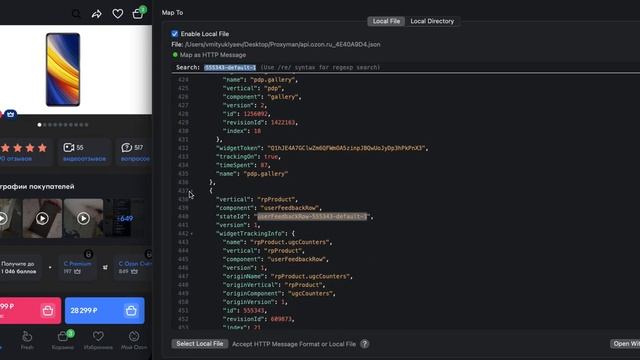
Task: Open the third customer video thumbnail
Action: pyautogui.click(x=83, y=218)
